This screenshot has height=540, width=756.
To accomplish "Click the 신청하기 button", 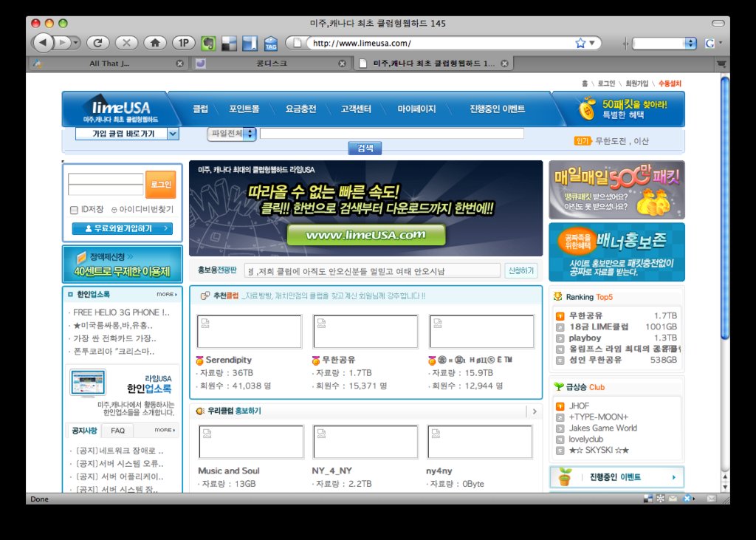I will (x=520, y=270).
